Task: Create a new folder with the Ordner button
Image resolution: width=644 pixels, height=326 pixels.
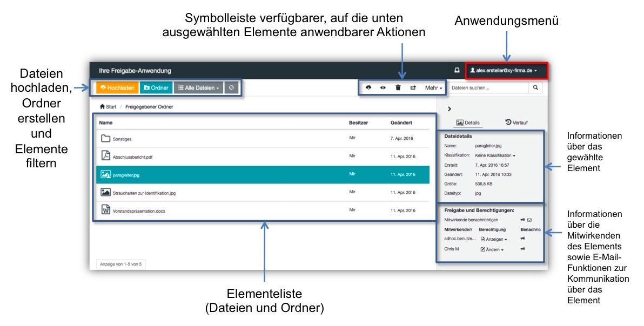Action: pyautogui.click(x=156, y=88)
